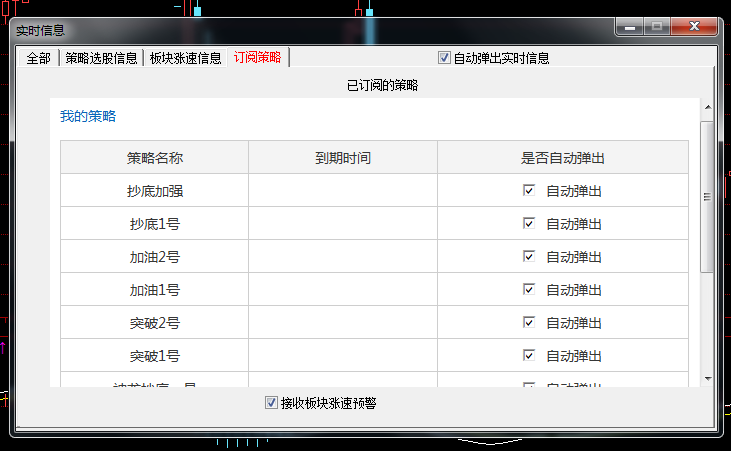
Task: Open the 策略选股信息 tab
Action: (x=101, y=58)
